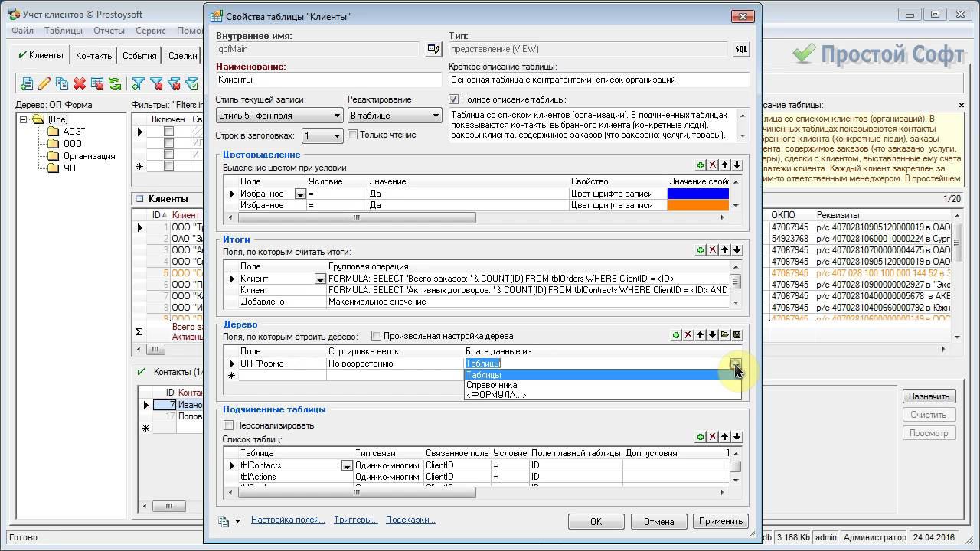This screenshot has width=980, height=551.
Task: Delete the selected color highlighting rule
Action: [x=712, y=165]
